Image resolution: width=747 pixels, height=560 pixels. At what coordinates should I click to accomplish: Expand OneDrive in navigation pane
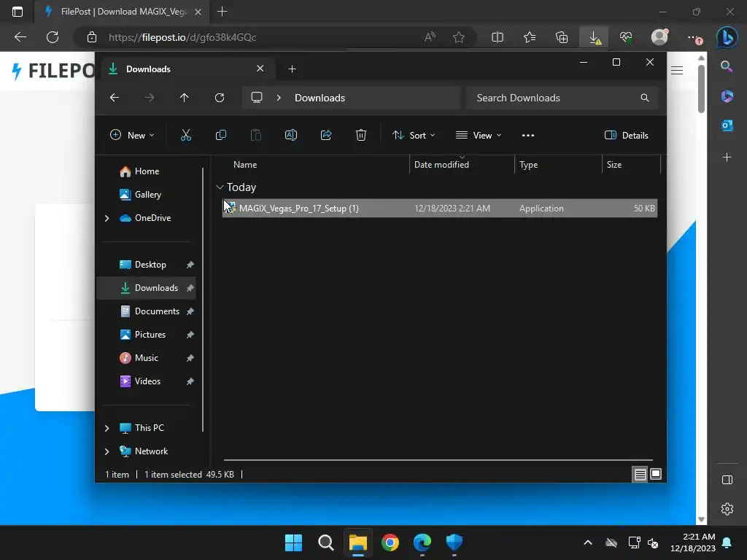107,218
